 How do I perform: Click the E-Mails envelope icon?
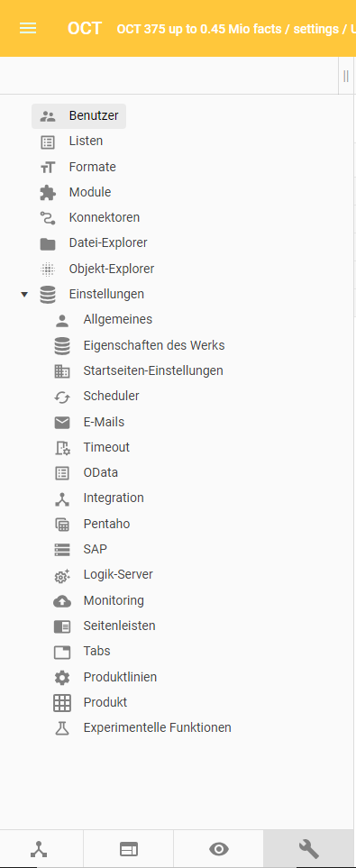click(x=62, y=423)
